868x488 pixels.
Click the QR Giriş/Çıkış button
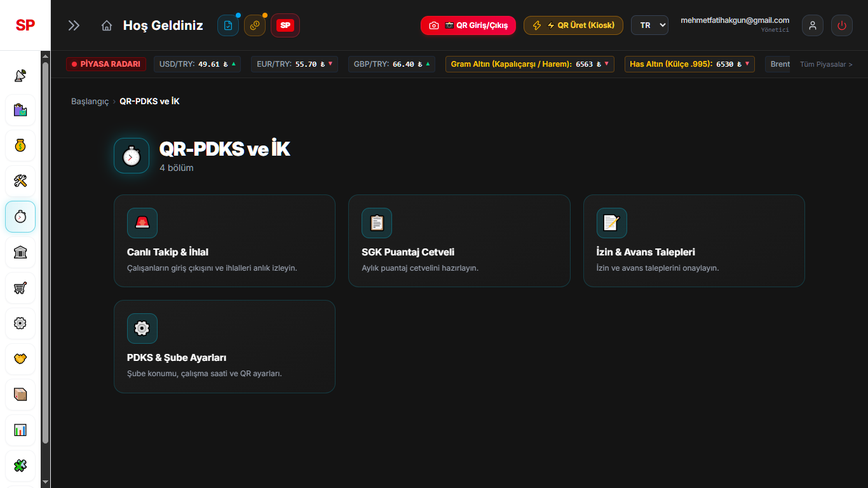coord(468,25)
